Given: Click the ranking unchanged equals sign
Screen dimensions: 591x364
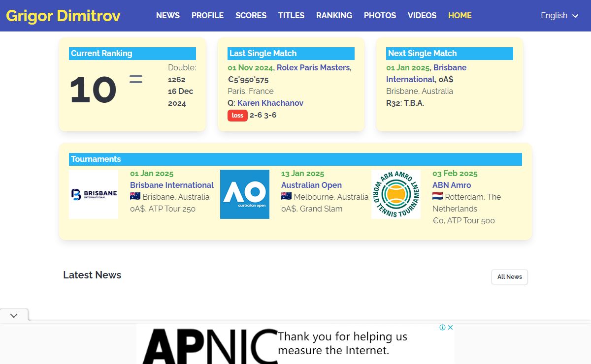Looking at the screenshot, I should point(136,79).
